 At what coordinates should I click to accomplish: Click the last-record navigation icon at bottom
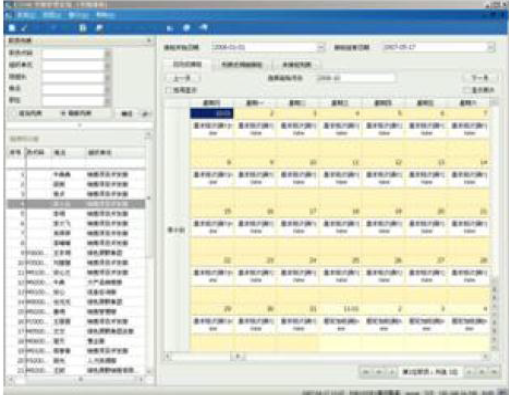(x=495, y=372)
